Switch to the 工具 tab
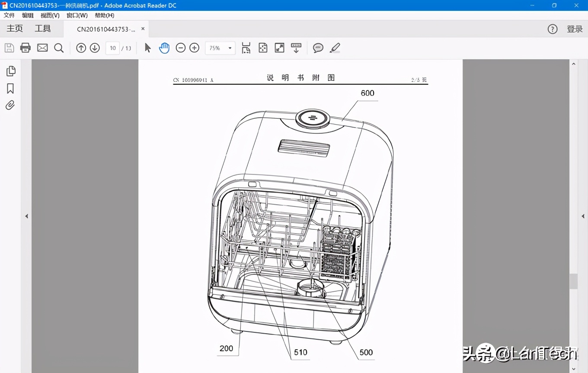The width and height of the screenshot is (588, 373). tap(43, 29)
